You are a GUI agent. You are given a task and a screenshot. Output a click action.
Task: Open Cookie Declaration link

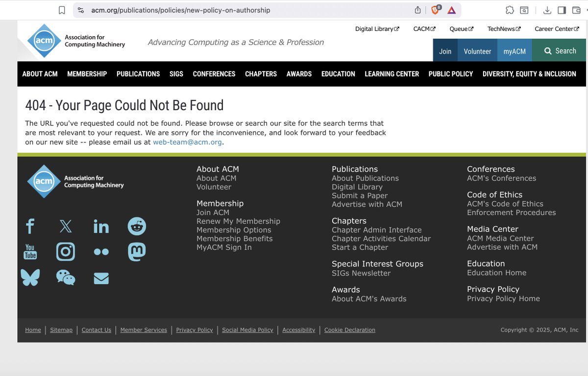click(350, 330)
